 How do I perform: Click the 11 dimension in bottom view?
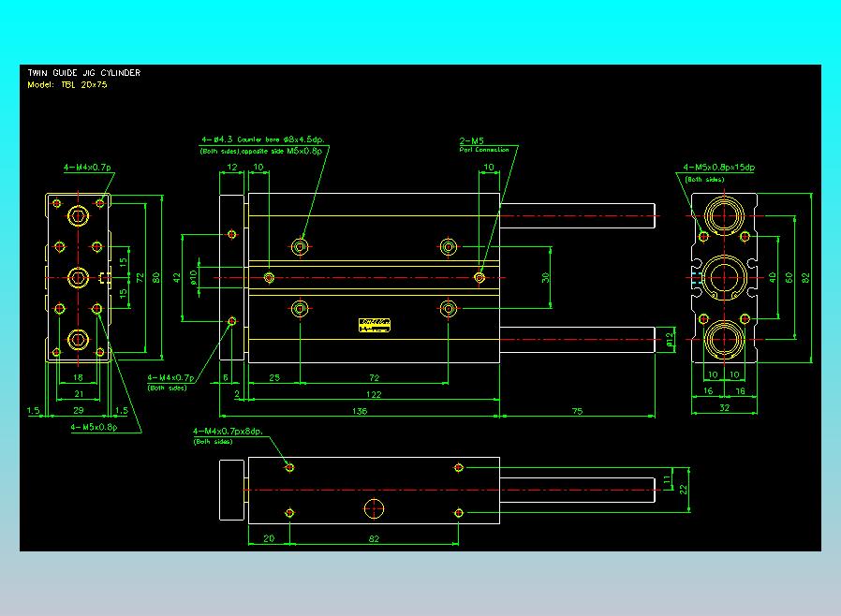click(x=668, y=478)
